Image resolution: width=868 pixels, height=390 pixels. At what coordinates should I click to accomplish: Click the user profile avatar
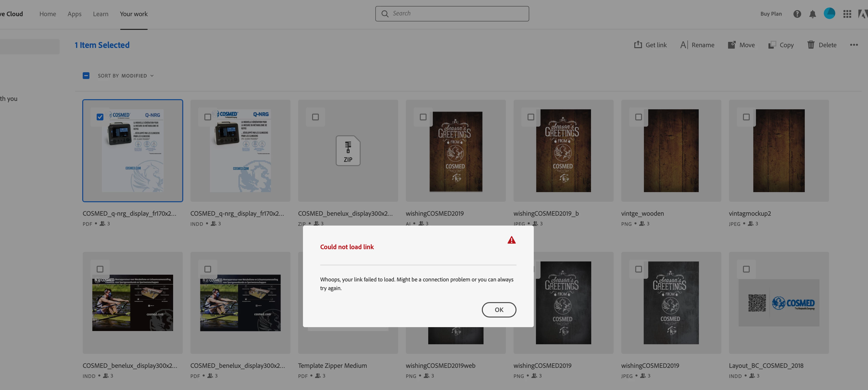point(829,13)
